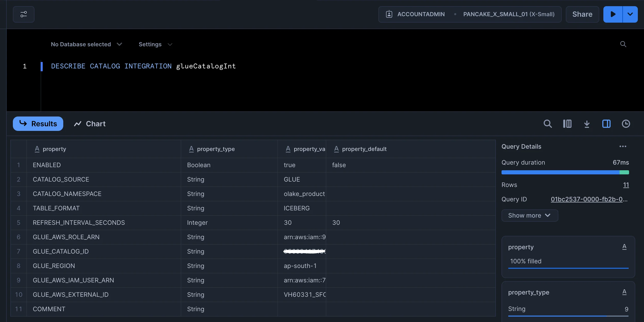Click the blue Run query play button
Image resolution: width=644 pixels, height=322 pixels.
pos(613,14)
